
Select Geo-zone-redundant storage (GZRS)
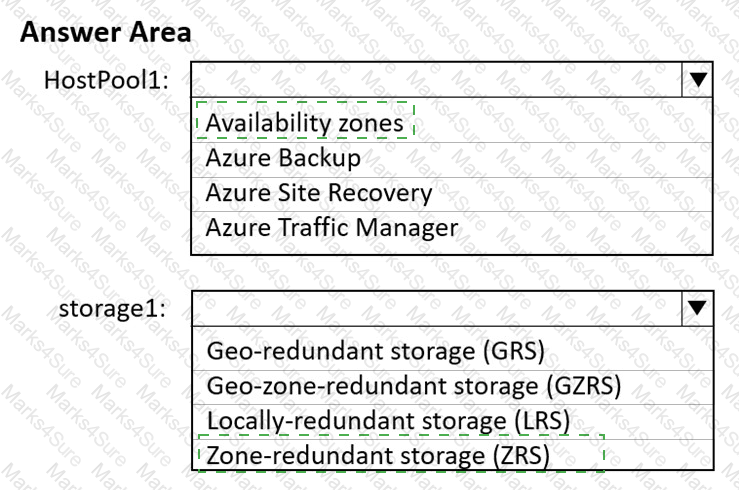(414, 385)
